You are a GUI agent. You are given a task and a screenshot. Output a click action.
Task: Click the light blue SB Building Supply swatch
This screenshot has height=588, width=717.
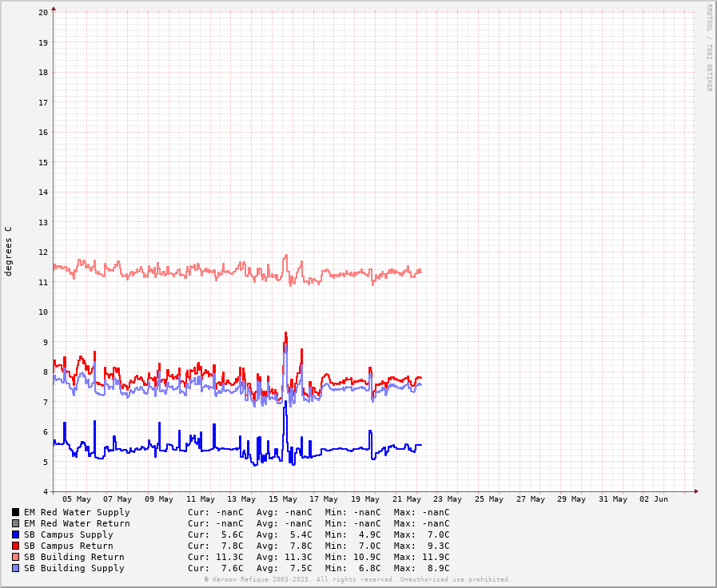pyautogui.click(x=15, y=568)
